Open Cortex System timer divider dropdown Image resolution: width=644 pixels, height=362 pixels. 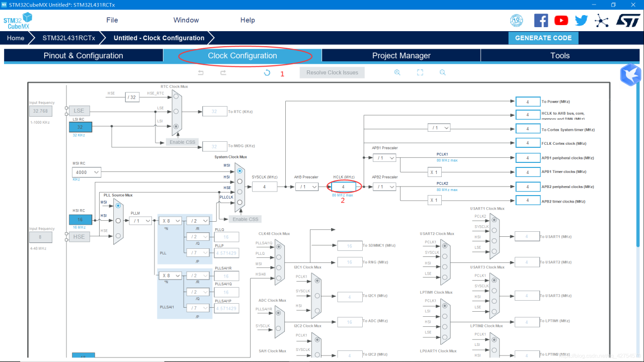coord(440,128)
